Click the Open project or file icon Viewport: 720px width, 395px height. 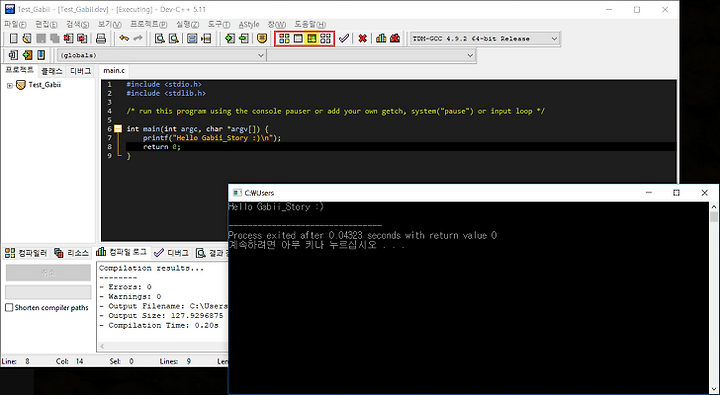pos(27,39)
